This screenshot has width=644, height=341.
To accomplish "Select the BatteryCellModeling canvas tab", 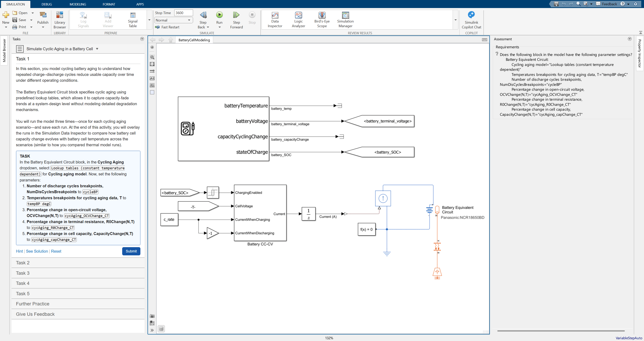I will click(194, 40).
